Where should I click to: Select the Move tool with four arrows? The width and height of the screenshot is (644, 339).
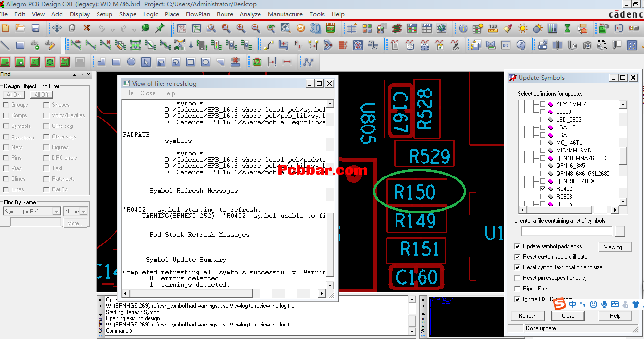click(x=57, y=28)
